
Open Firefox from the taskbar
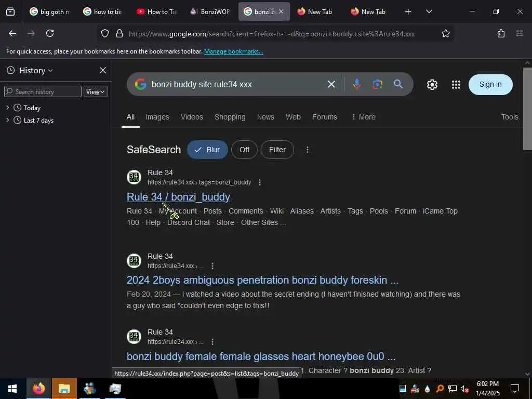[38, 389]
